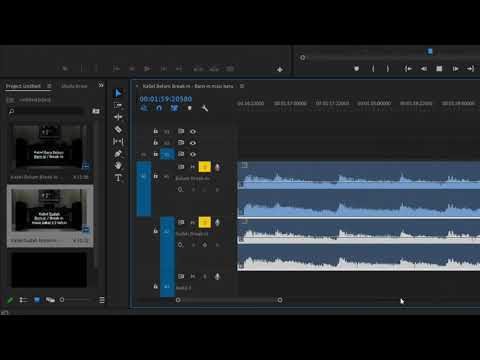The image size is (480, 360).
Task: Mark In in Program Monitor
Action: tap(373, 69)
